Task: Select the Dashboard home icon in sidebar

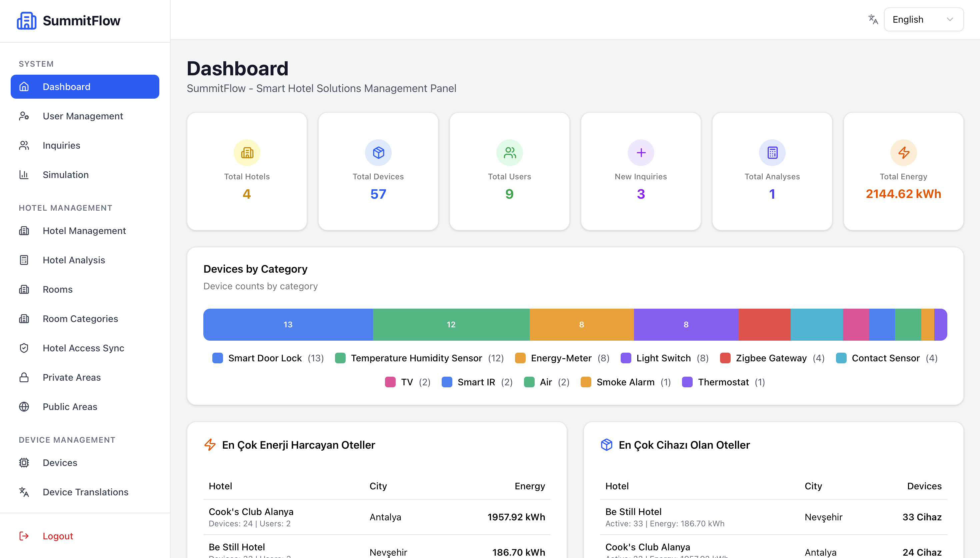Action: [24, 87]
